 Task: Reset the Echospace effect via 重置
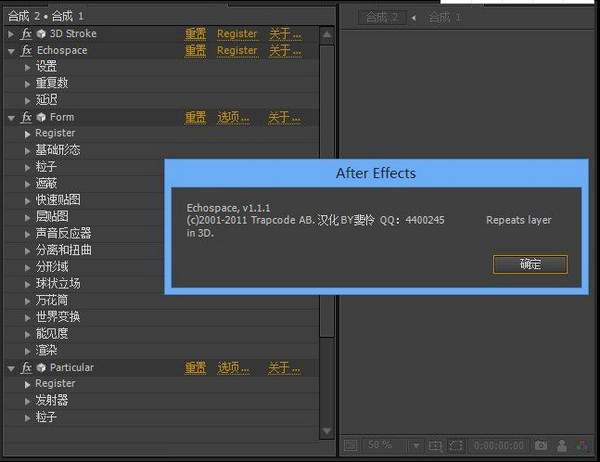pyautogui.click(x=196, y=51)
